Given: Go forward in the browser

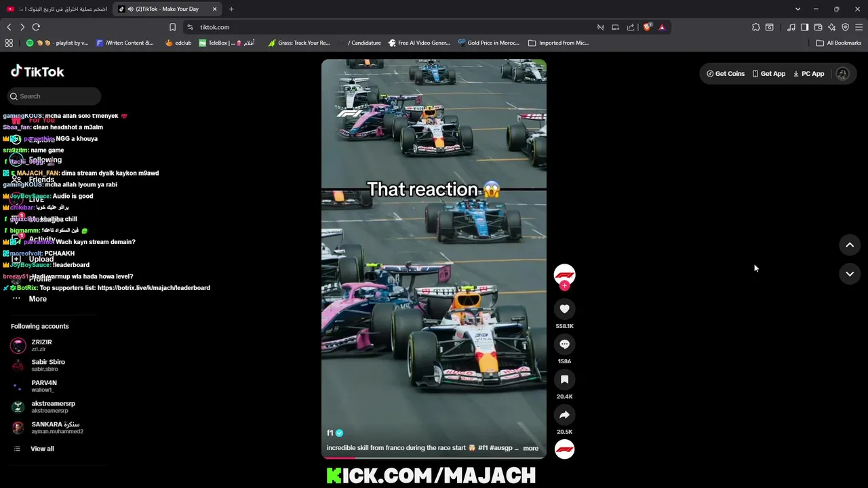Looking at the screenshot, I should 22,27.
